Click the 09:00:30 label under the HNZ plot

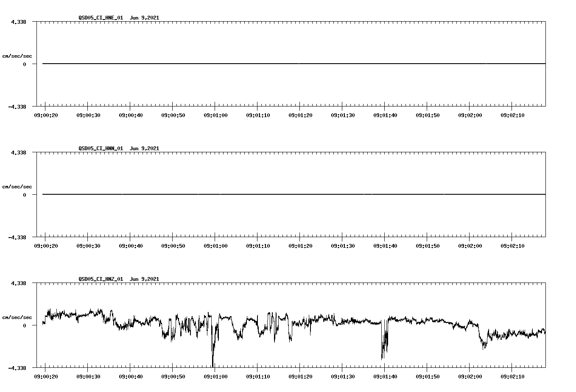click(88, 377)
